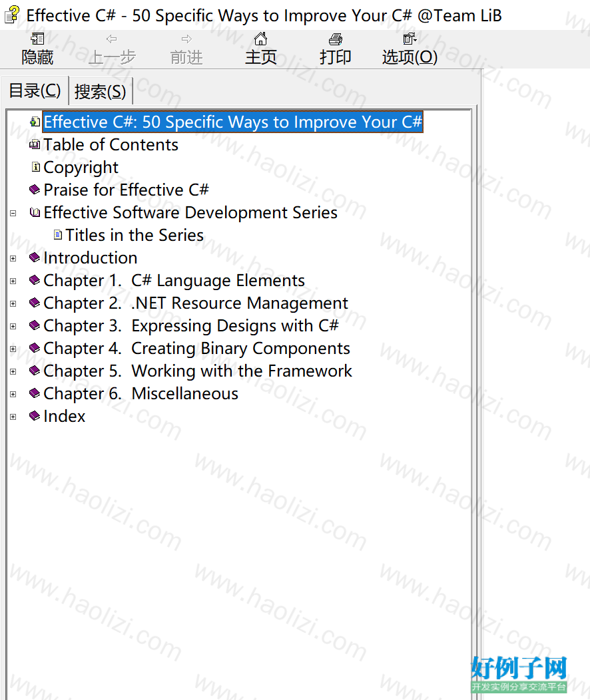The image size is (590, 700).
Task: Expand Chapter 3 Expressing Designs with C#
Action: coord(13,326)
